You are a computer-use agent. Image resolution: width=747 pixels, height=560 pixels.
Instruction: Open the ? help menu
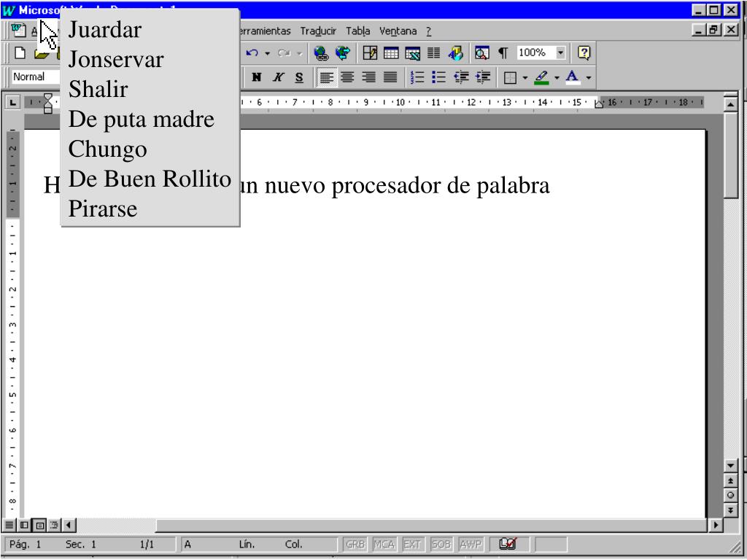pos(429,31)
